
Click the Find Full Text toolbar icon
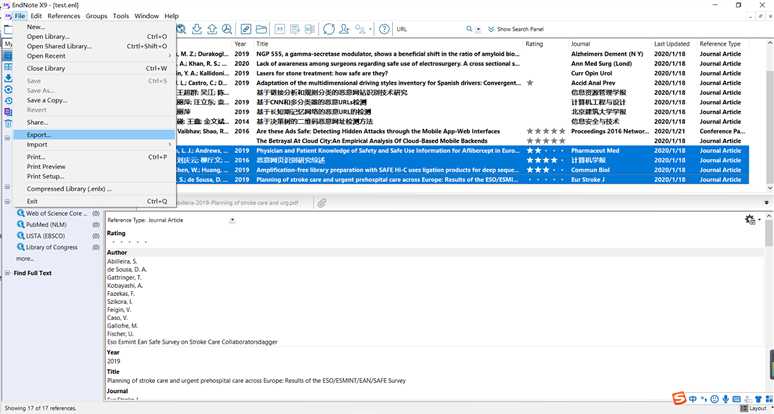[x=227, y=29]
